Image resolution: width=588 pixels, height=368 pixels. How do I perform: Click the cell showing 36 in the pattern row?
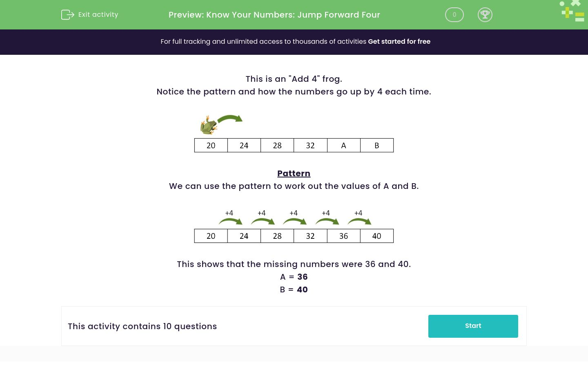pyautogui.click(x=343, y=236)
